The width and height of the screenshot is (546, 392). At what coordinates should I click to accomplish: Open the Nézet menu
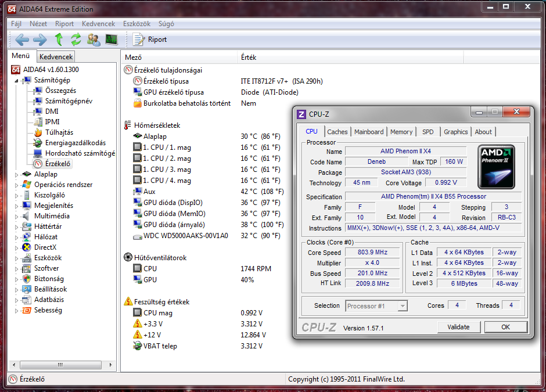pos(38,24)
